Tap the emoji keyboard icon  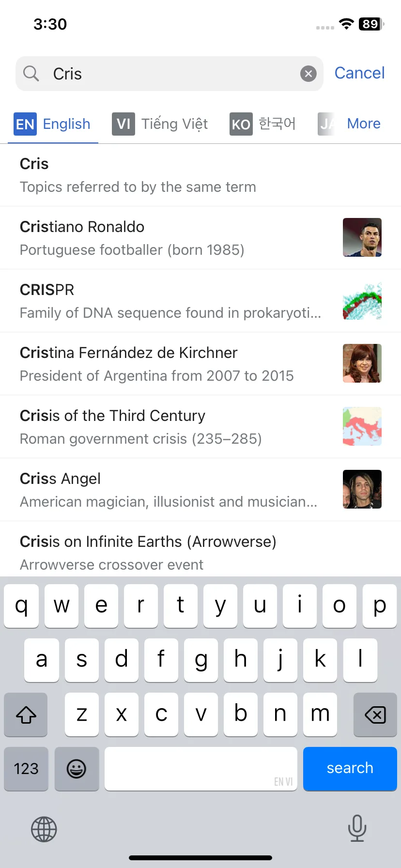[77, 769]
